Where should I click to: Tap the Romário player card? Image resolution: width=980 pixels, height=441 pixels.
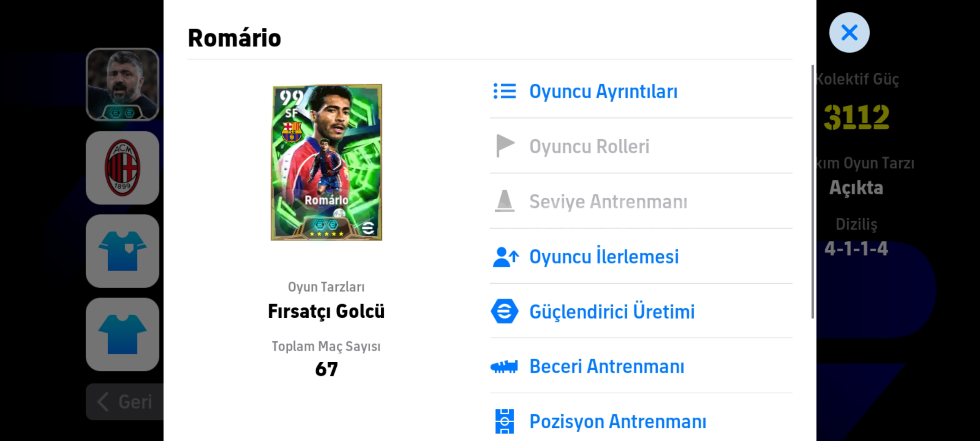(327, 163)
